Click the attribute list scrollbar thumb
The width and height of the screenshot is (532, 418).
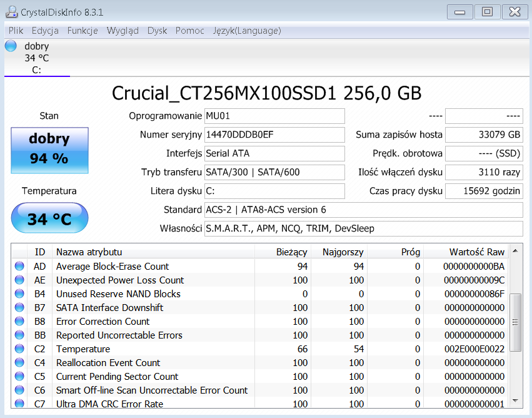515,323
